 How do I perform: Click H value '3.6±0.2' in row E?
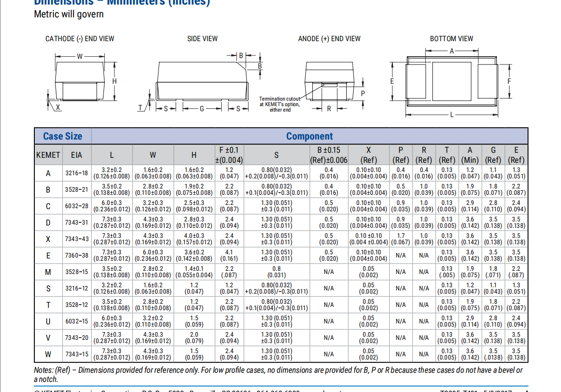[194, 256]
